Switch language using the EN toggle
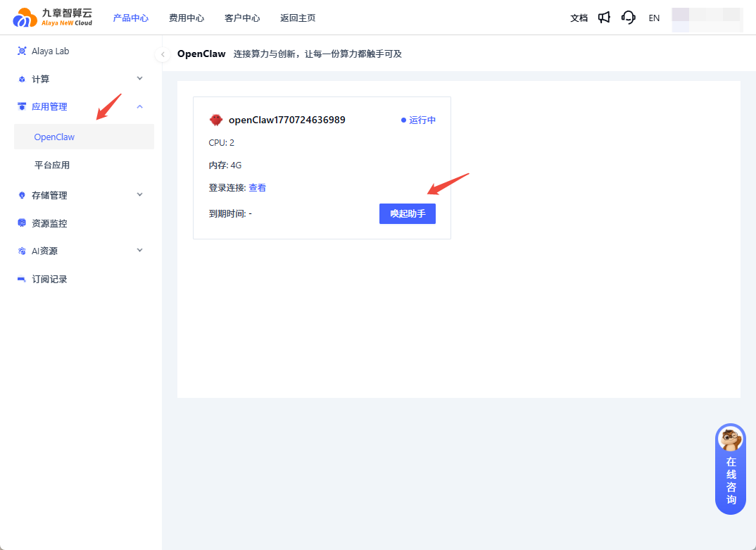 click(654, 18)
